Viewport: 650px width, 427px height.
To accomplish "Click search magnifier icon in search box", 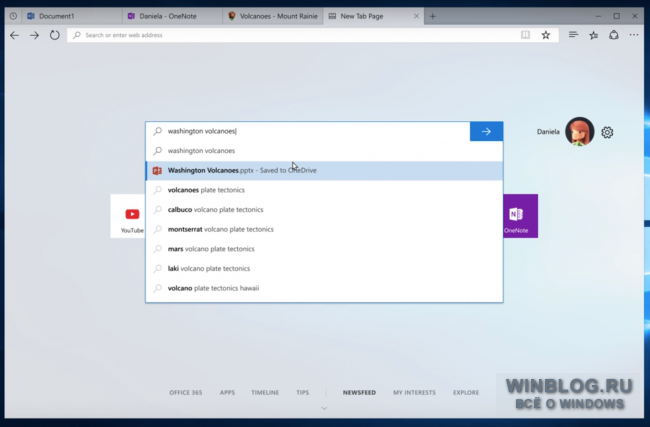I will click(158, 131).
